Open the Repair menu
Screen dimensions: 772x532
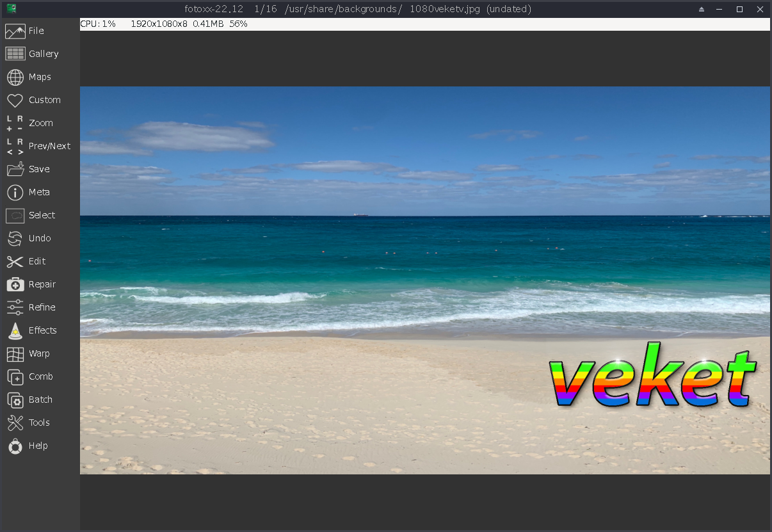pos(31,284)
